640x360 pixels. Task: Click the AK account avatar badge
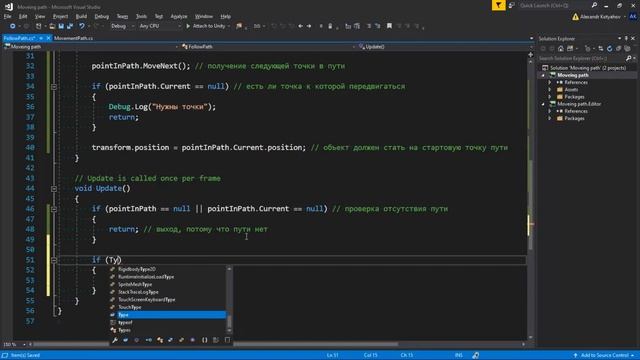click(x=633, y=16)
